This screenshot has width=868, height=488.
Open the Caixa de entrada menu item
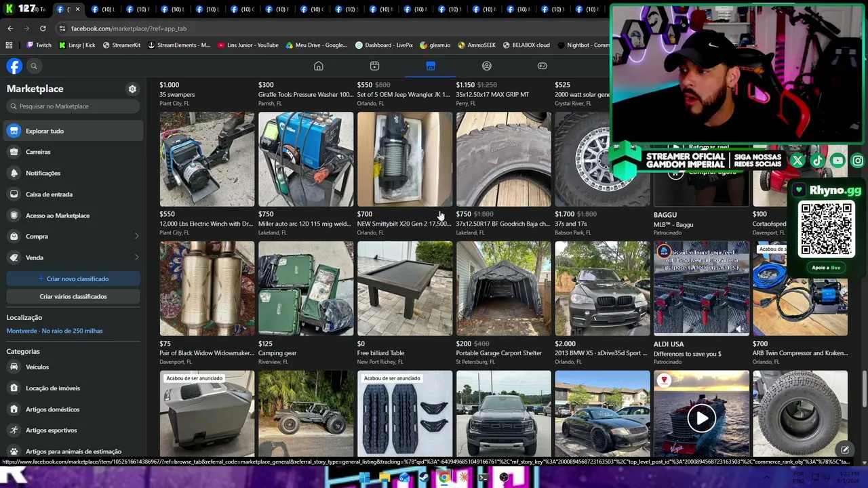[x=73, y=194]
